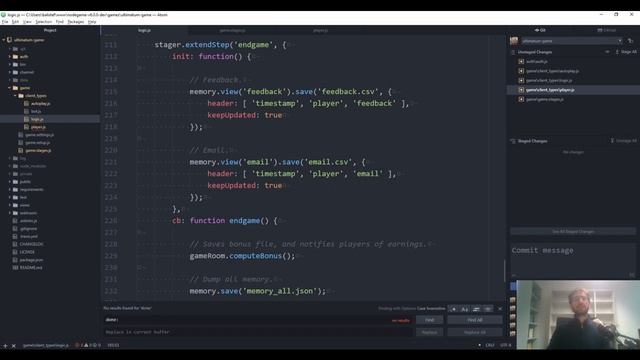
Task: Open package.json in project tree
Action: 31,260
